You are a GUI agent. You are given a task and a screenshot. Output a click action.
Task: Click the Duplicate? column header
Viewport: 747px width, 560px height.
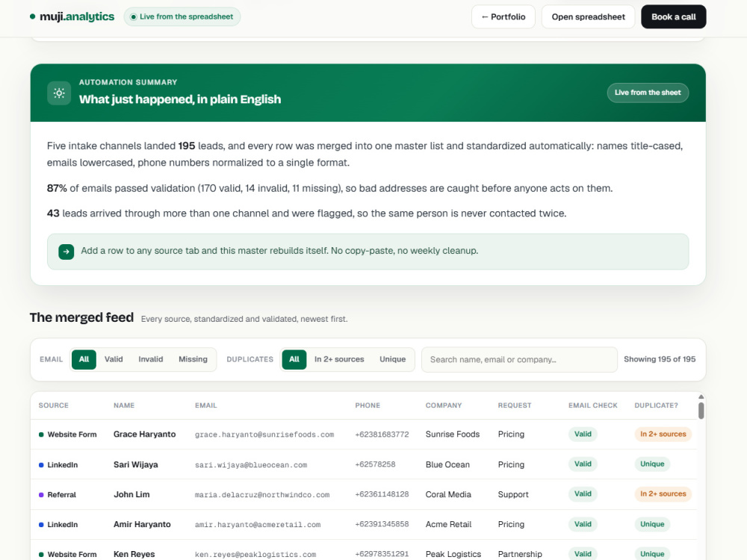point(656,405)
